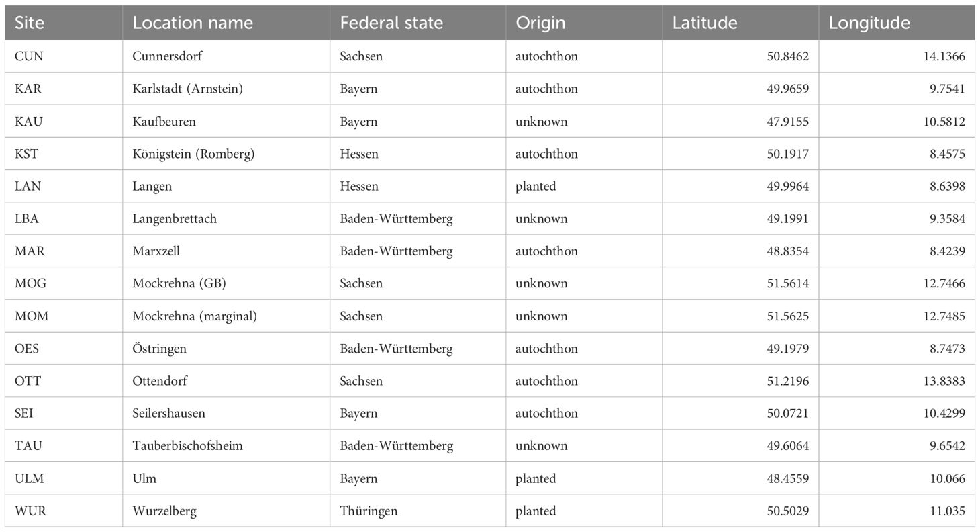Click the Federal state column header
Image resolution: width=980 pixels, height=532 pixels.
(391, 23)
